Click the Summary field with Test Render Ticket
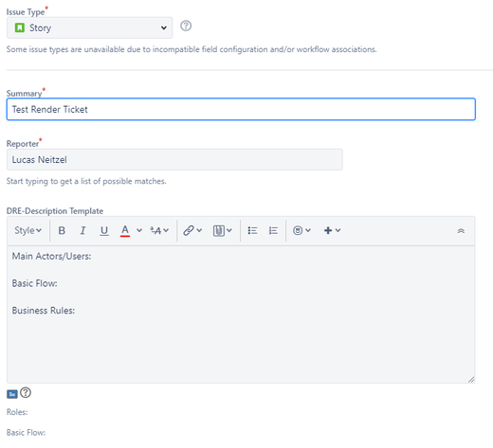The height and width of the screenshot is (448, 493). pos(241,109)
